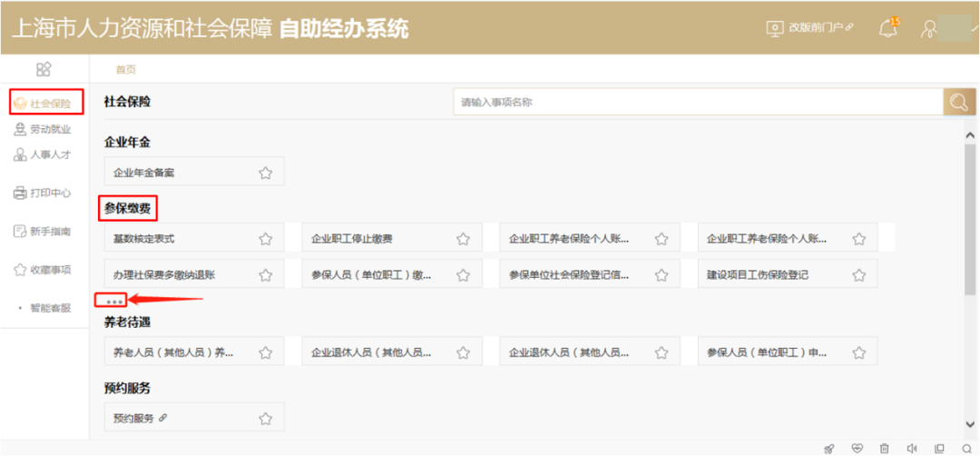Click the heartbeat health-check icon in status bar
The image size is (980, 456).
tap(857, 448)
